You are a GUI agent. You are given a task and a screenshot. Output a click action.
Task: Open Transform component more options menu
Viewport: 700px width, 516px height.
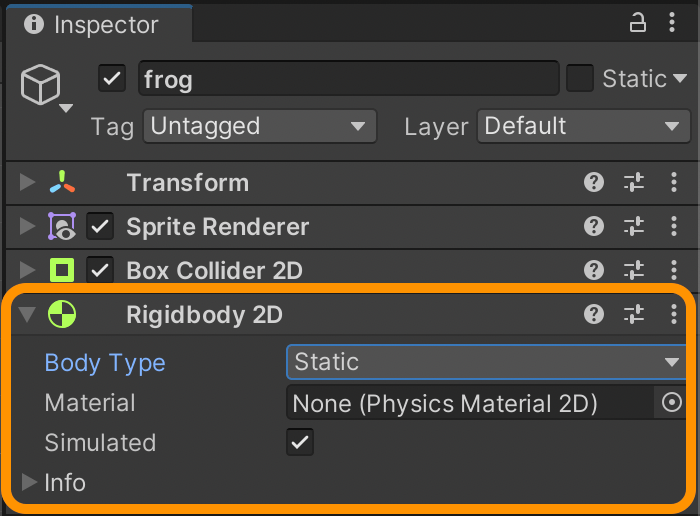click(674, 182)
